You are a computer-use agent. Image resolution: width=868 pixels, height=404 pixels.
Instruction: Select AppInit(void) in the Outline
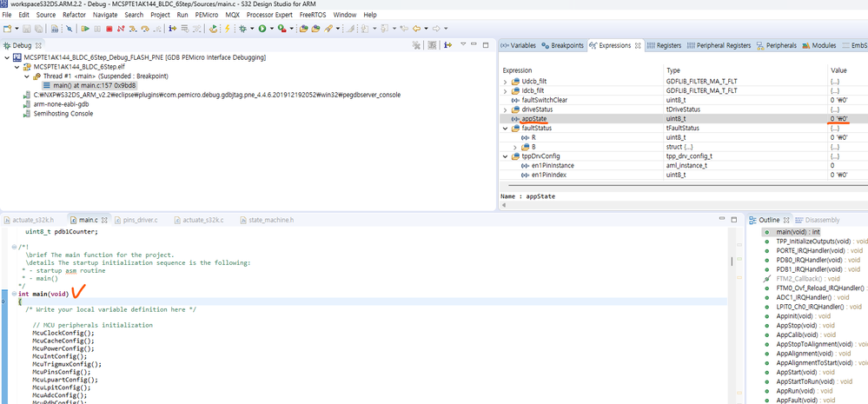pyautogui.click(x=796, y=316)
